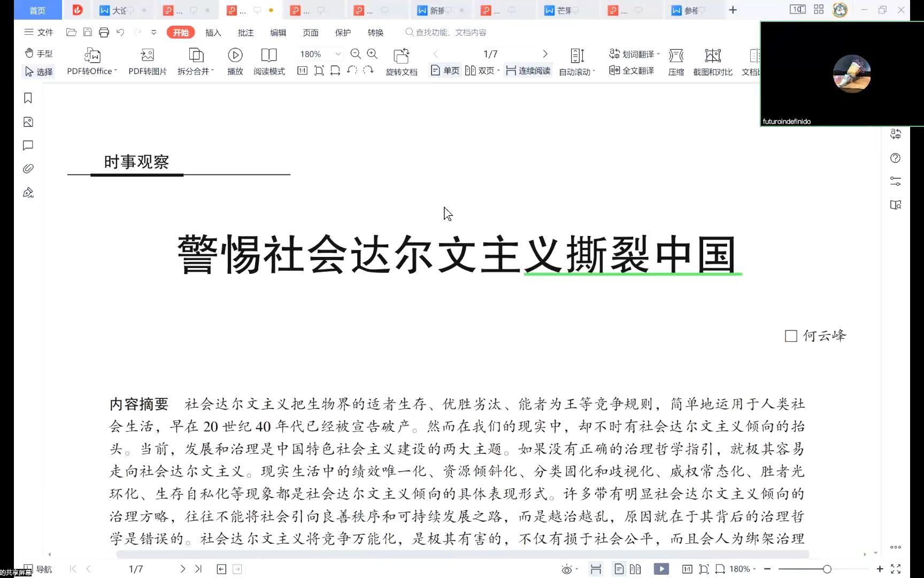Click the fit page icon in the ribbon
Viewport: 924px width, 578px height.
(319, 71)
